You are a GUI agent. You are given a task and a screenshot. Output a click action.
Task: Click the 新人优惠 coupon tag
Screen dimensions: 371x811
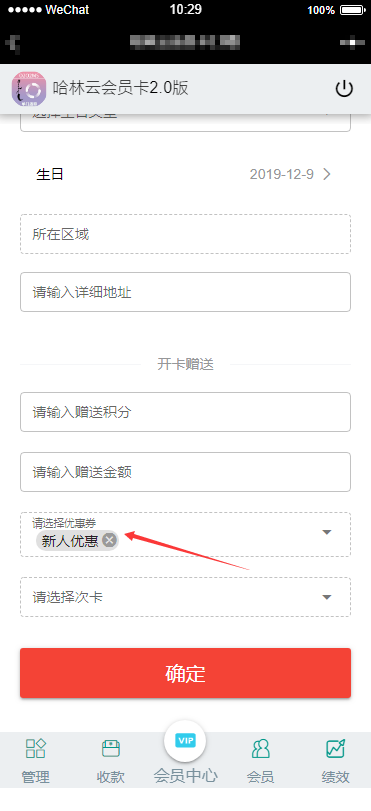coord(70,541)
